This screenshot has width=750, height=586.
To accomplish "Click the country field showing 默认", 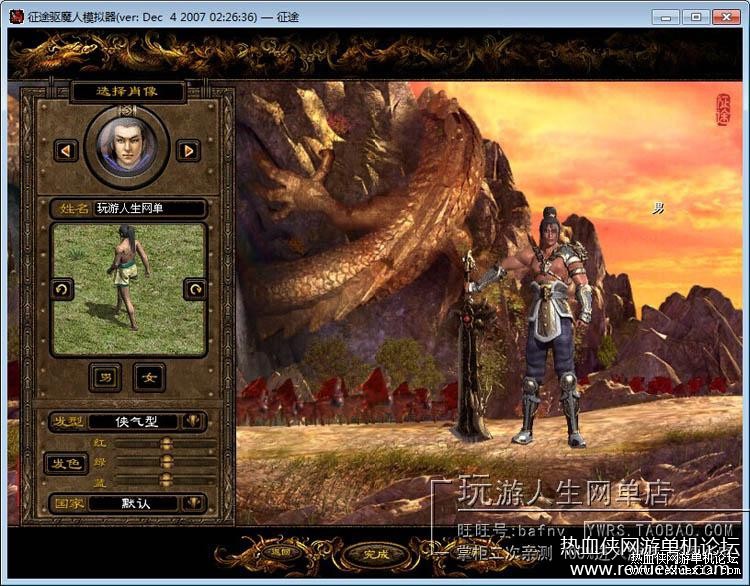I will pyautogui.click(x=136, y=503).
